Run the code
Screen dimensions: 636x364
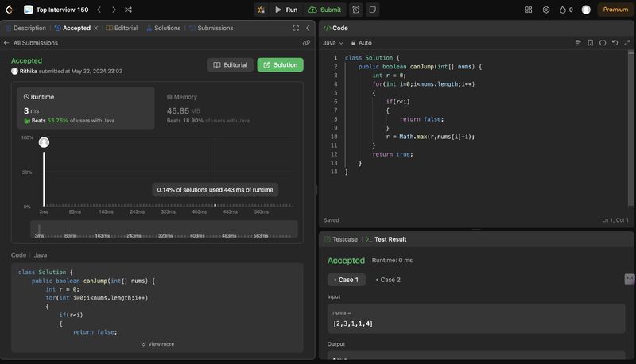click(286, 10)
